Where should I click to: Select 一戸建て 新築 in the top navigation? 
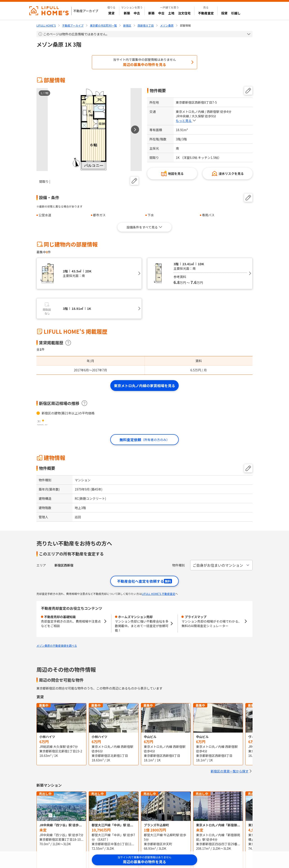tap(151, 14)
